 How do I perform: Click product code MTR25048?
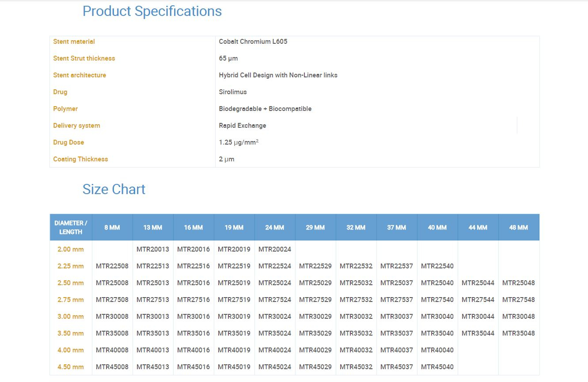pyautogui.click(x=519, y=283)
